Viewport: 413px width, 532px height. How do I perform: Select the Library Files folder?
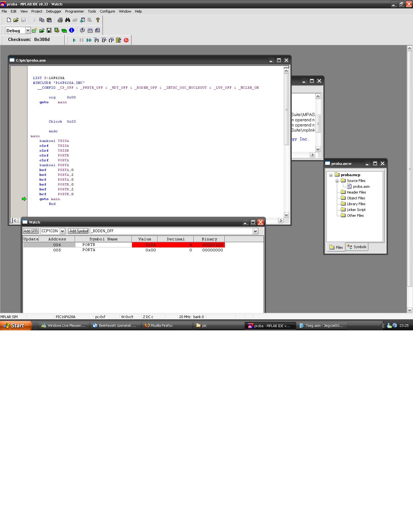point(356,204)
